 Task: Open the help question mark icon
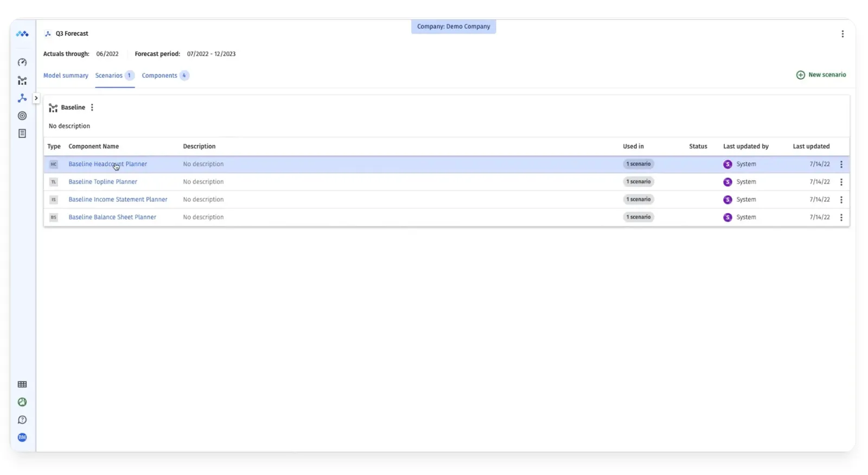pyautogui.click(x=22, y=420)
